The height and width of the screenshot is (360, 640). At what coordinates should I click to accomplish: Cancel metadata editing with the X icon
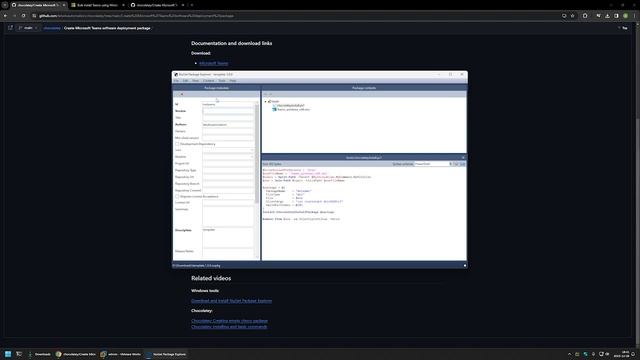tap(182, 94)
